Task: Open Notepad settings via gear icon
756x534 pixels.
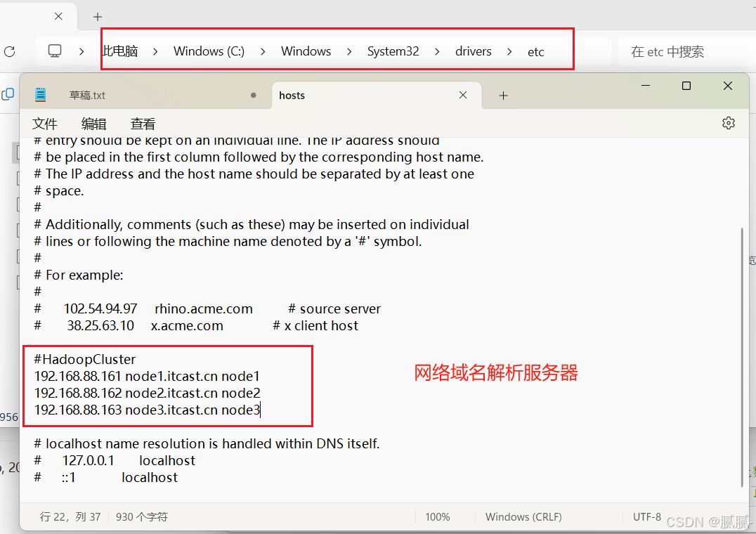Action: 728,122
